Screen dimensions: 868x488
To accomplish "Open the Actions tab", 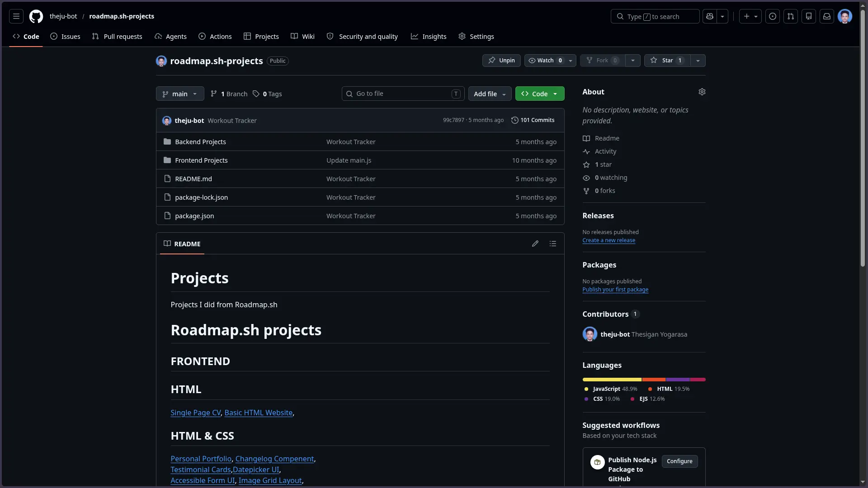I will point(215,37).
